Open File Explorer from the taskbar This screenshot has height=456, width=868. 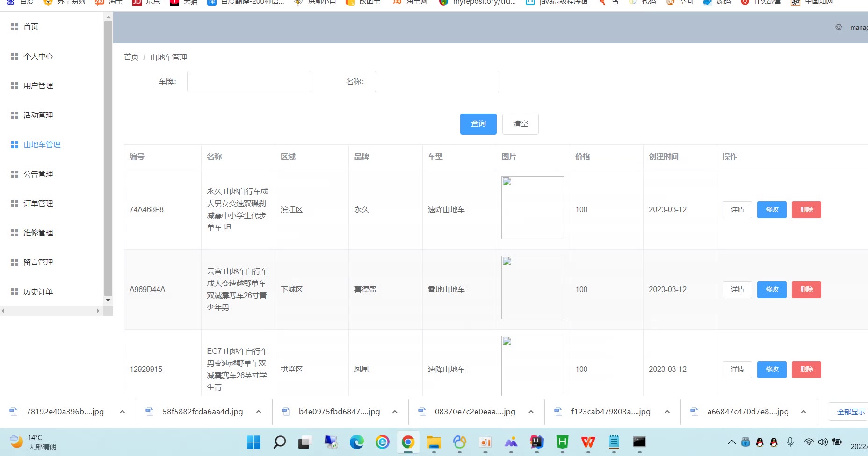434,442
